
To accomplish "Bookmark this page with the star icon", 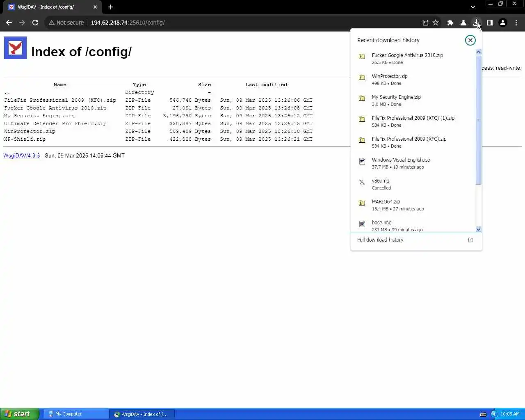I will click(436, 23).
